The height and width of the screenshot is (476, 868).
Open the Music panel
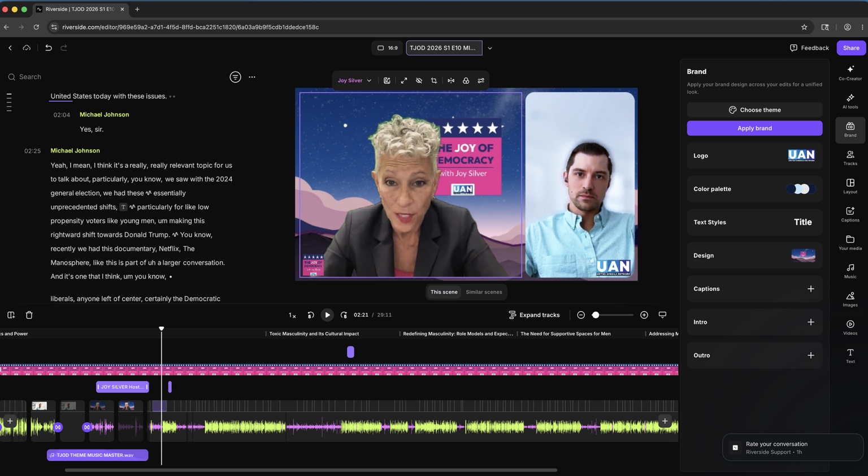850,271
